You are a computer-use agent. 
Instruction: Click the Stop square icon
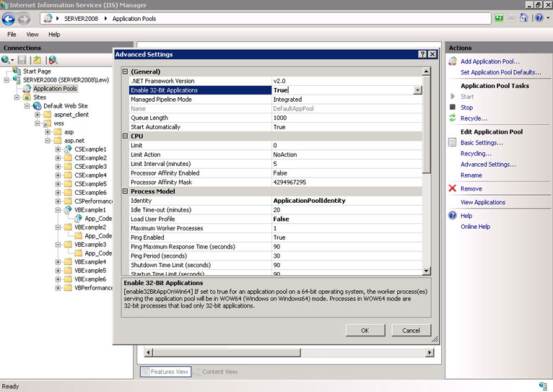click(453, 107)
